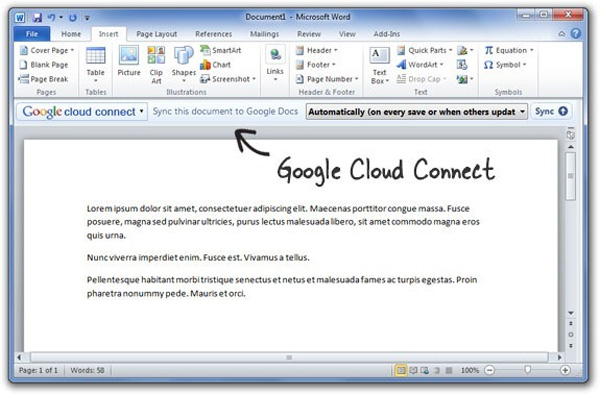Click the Screenshot tool
The height and width of the screenshot is (395, 600).
coord(228,79)
